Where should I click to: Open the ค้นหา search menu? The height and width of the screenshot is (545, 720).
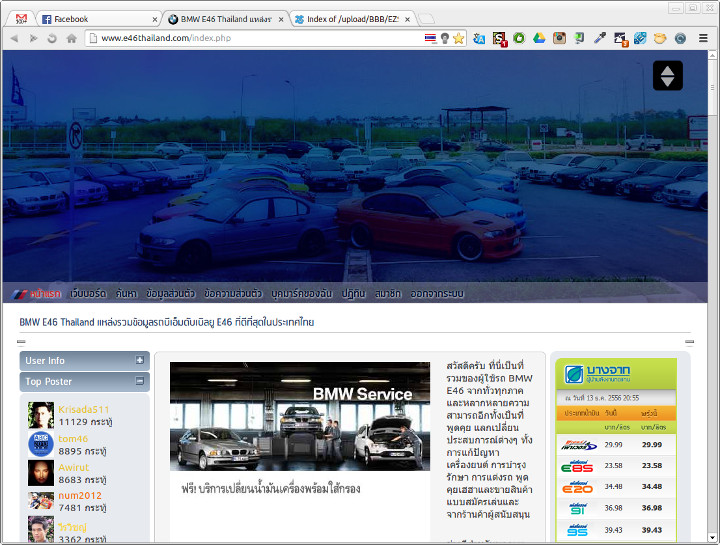tap(126, 294)
